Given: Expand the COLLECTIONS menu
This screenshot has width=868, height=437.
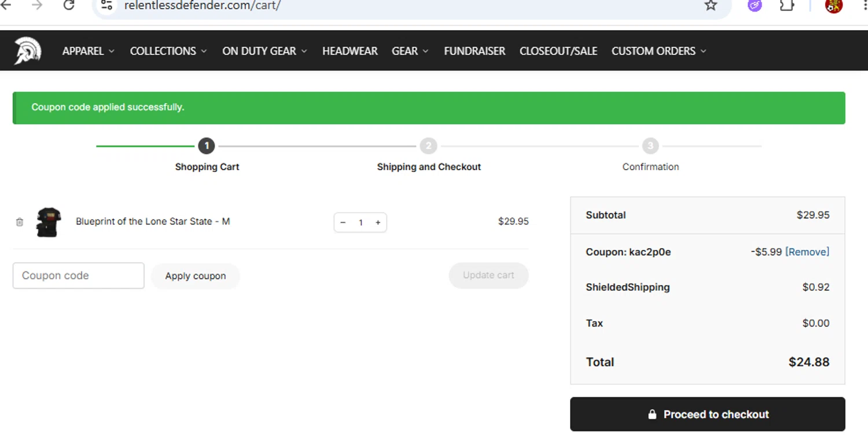Looking at the screenshot, I should click(x=168, y=51).
